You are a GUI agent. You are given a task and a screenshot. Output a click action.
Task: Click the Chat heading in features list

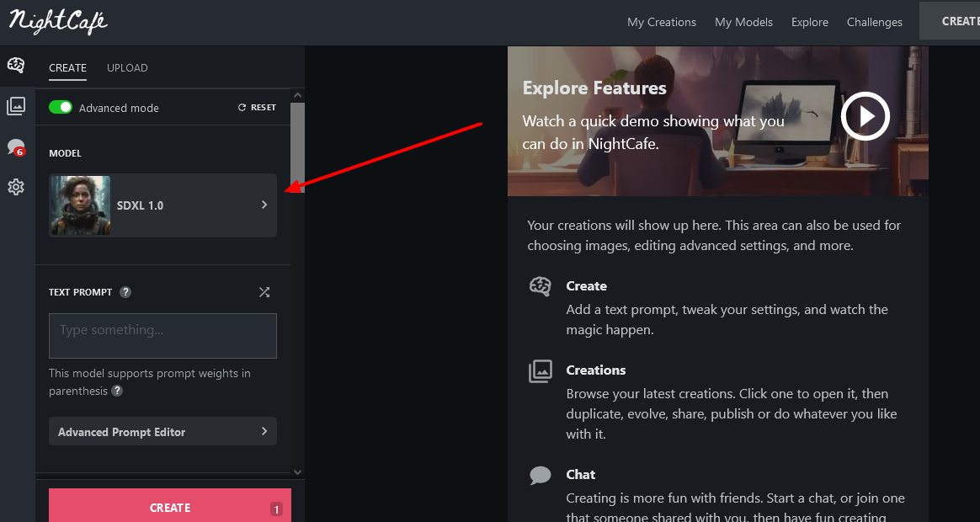pyautogui.click(x=581, y=475)
